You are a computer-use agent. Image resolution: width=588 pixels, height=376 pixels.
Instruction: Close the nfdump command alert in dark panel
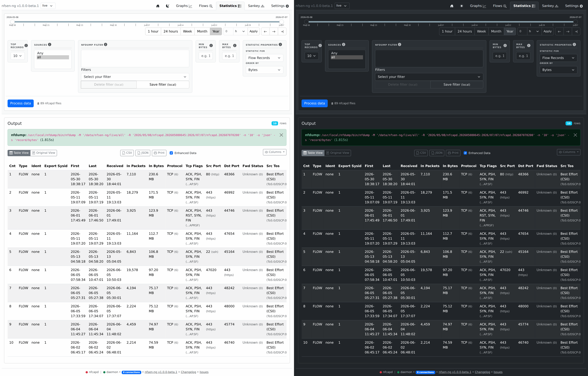click(575, 135)
